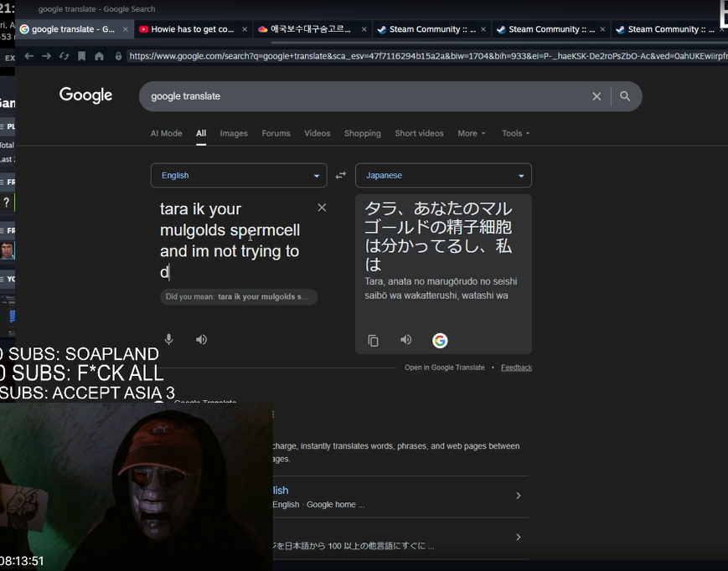
Task: Switch to third Steam Community tab
Action: 670,29
